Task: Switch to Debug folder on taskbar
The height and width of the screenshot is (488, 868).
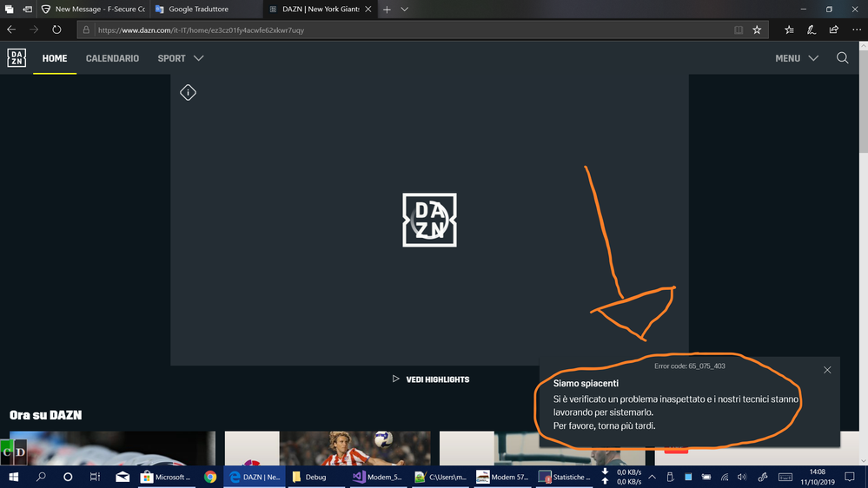Action: 315,477
